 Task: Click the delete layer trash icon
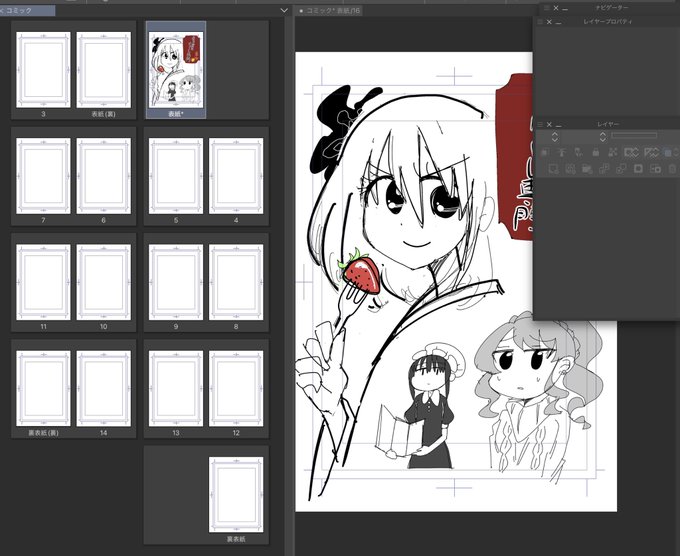[672, 169]
